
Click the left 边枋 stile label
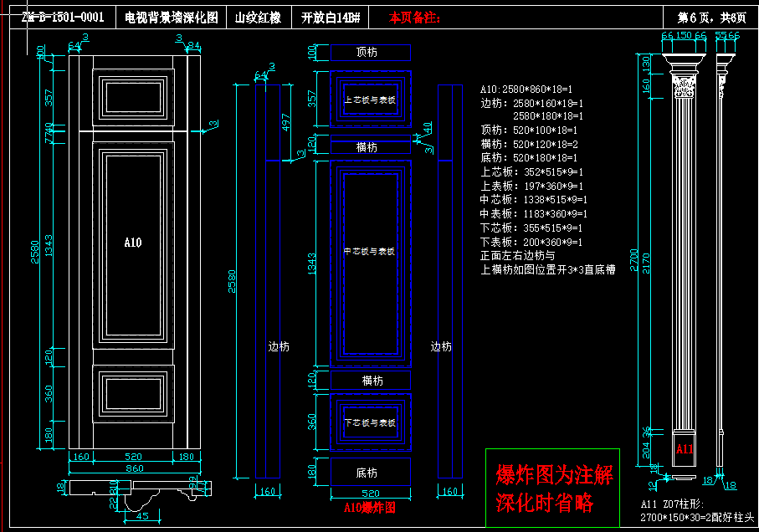click(x=279, y=346)
